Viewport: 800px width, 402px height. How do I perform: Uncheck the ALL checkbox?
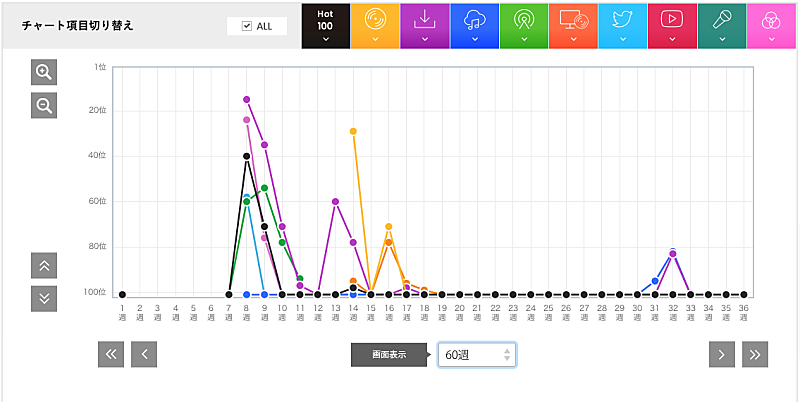(247, 25)
